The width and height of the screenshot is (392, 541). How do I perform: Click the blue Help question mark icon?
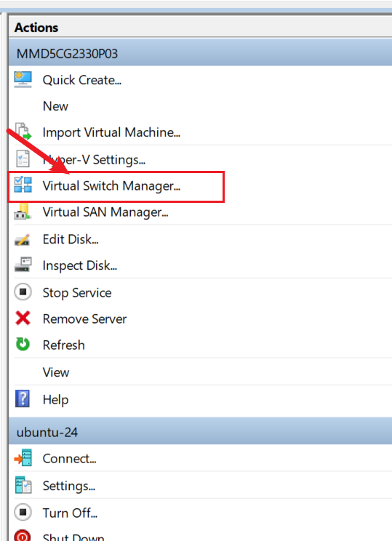pos(23,399)
